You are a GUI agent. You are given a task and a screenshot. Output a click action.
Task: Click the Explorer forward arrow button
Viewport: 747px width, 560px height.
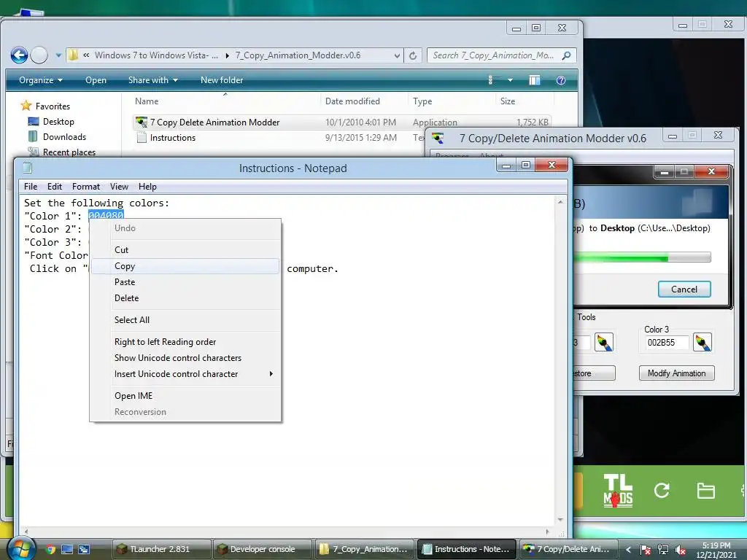click(39, 55)
